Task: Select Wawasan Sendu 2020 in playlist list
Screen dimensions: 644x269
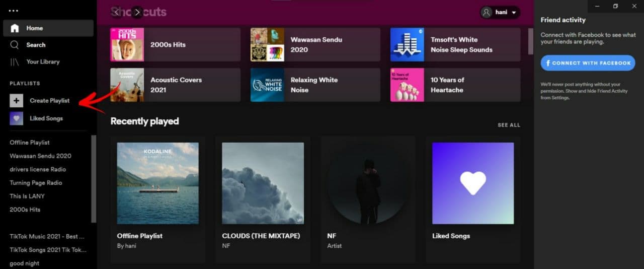Action: pos(40,156)
